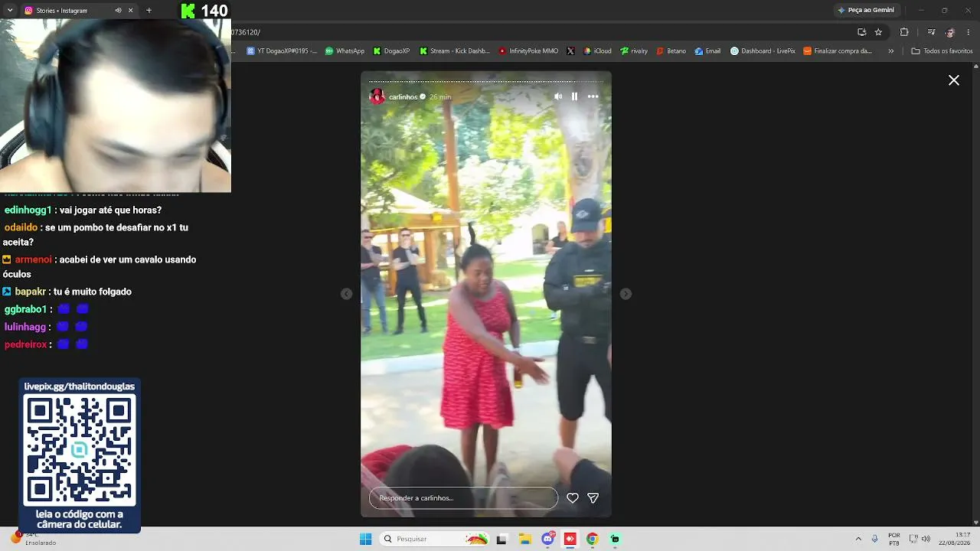Like the story with the heart icon

point(572,498)
